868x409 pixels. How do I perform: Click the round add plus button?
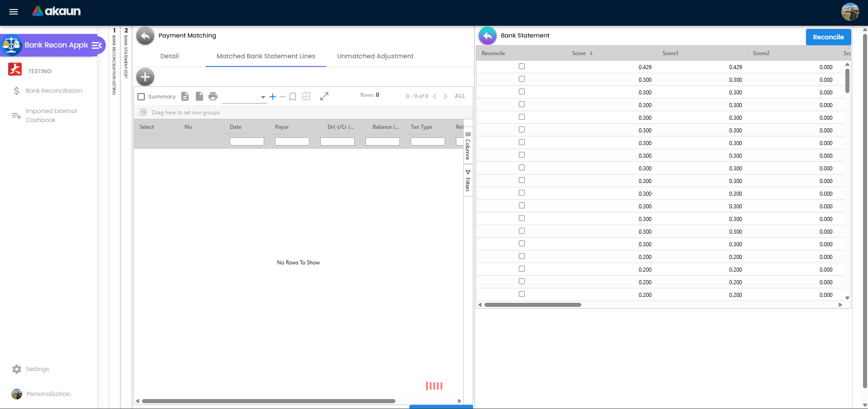pos(145,77)
